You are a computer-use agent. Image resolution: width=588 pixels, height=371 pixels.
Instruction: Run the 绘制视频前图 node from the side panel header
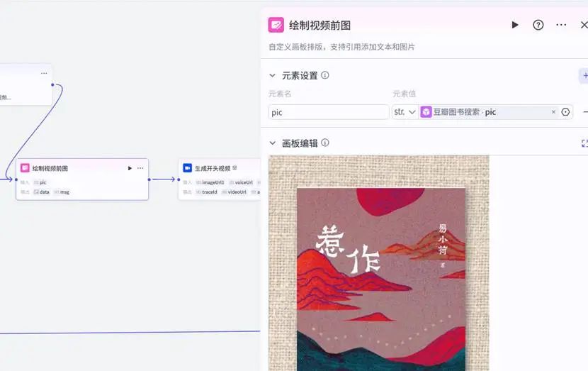tap(515, 25)
